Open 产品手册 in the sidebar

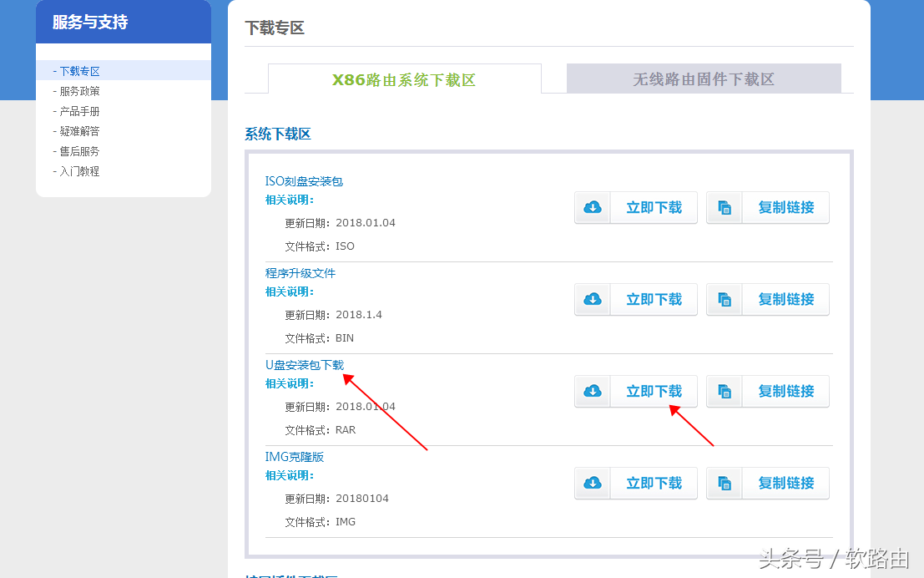click(79, 111)
